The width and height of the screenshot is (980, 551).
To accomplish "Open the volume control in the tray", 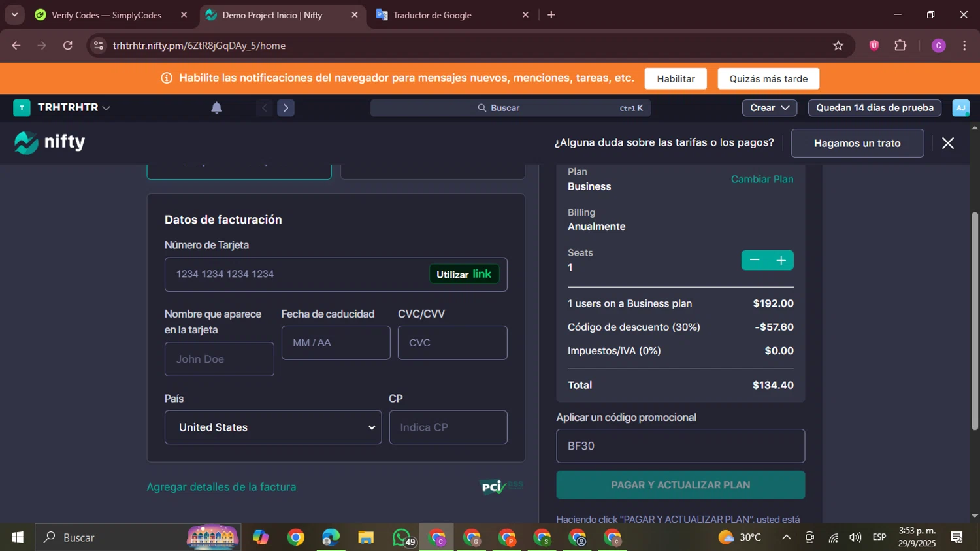I will pos(855,537).
